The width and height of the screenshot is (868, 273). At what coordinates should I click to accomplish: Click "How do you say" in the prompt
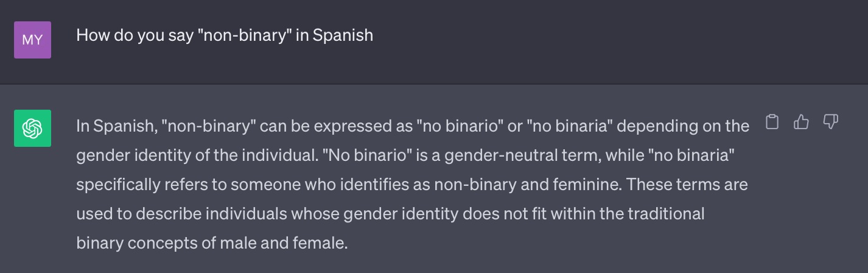point(125,35)
